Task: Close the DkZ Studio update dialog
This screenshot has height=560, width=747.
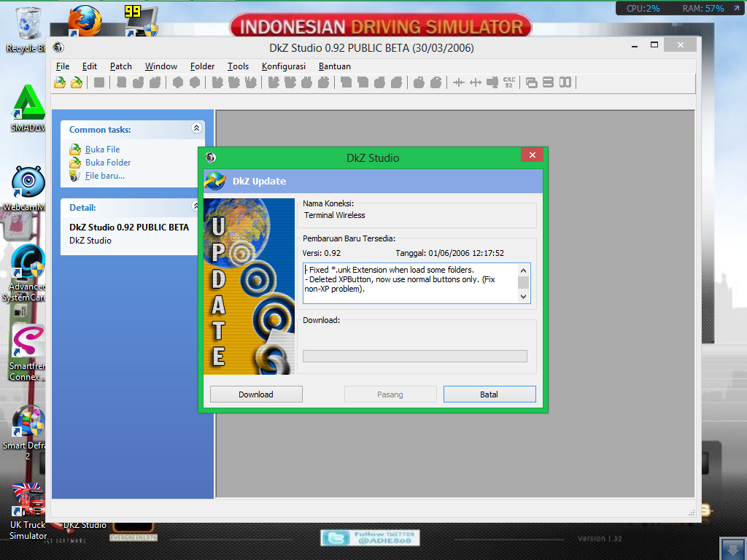Action: [x=532, y=155]
